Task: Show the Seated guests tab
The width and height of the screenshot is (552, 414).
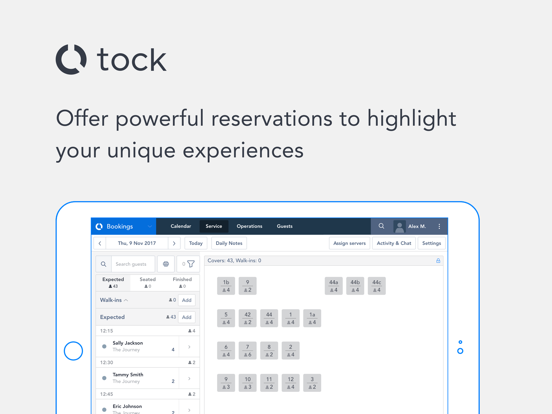Action: (x=148, y=283)
